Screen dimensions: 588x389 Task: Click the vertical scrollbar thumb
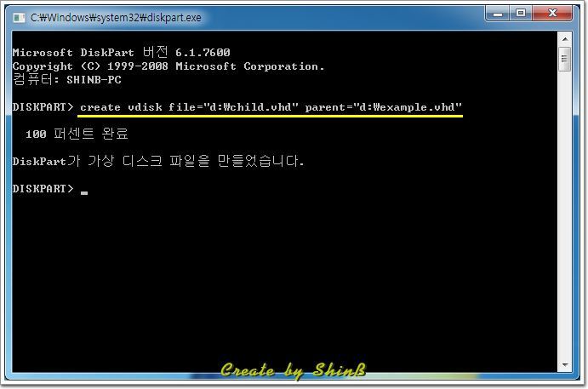pyautogui.click(x=565, y=59)
